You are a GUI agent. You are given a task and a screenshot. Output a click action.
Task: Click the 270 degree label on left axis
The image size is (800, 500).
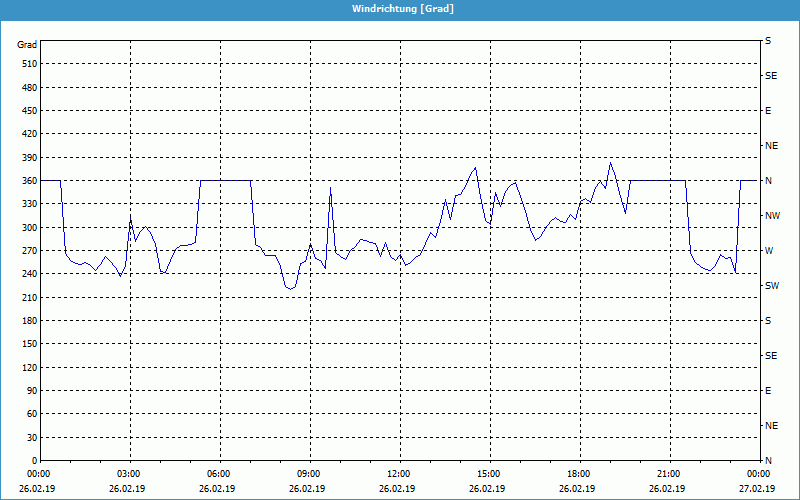[x=27, y=251]
